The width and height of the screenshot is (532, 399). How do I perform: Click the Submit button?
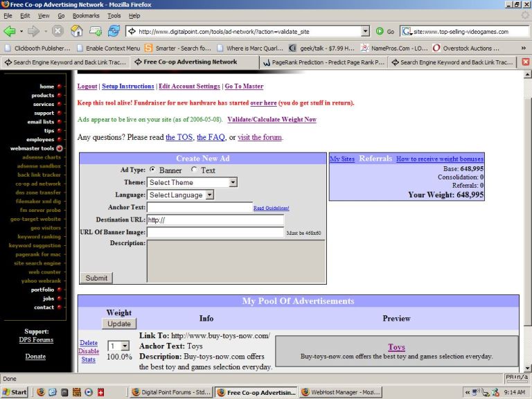96,278
